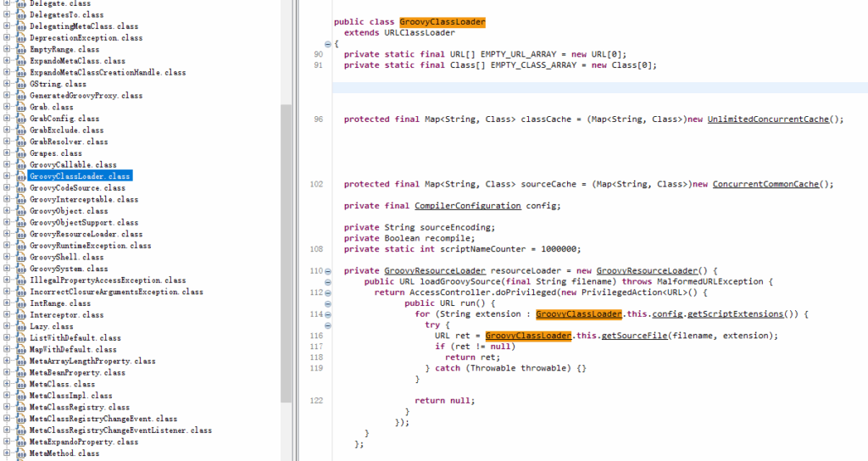Collapse the resourceLoader block at line 110
This screenshot has width=868, height=461.
328,271
